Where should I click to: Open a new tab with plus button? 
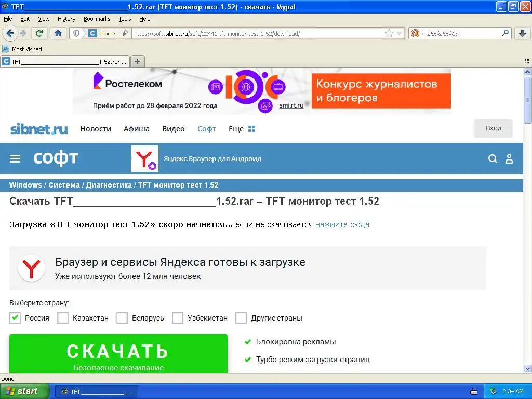click(x=137, y=61)
